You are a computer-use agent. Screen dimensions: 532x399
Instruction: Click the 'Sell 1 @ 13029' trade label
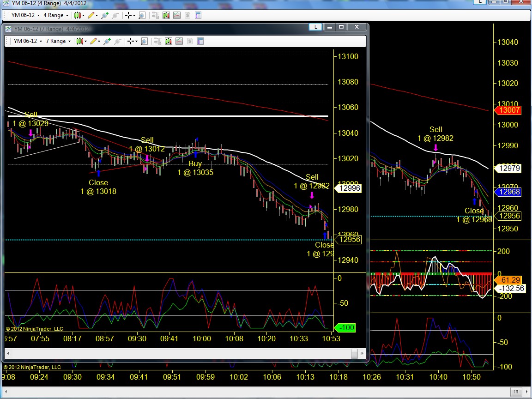pos(30,119)
